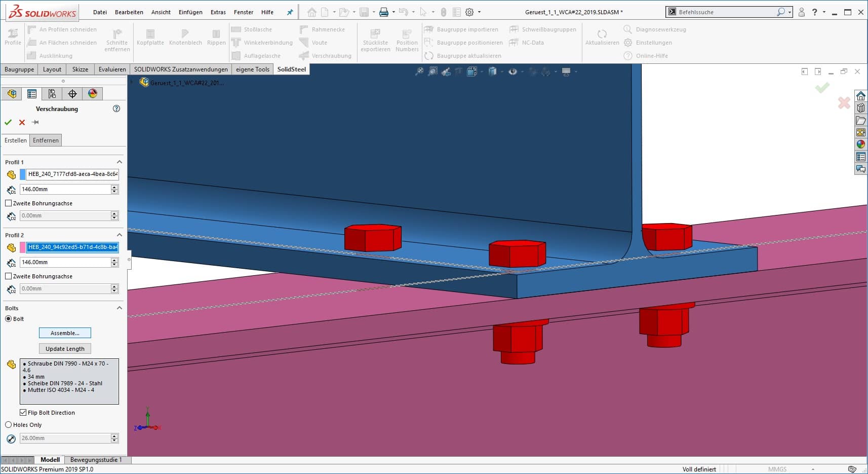This screenshot has height=474, width=868.
Task: Cancel the Verschraubung with red X
Action: 22,122
